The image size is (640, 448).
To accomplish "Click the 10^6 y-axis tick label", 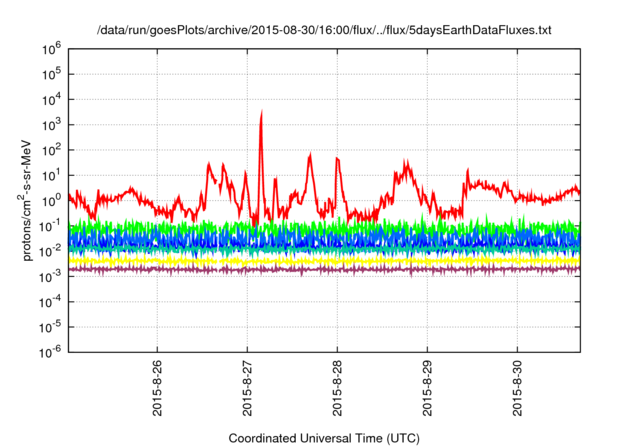I will pyautogui.click(x=51, y=50).
